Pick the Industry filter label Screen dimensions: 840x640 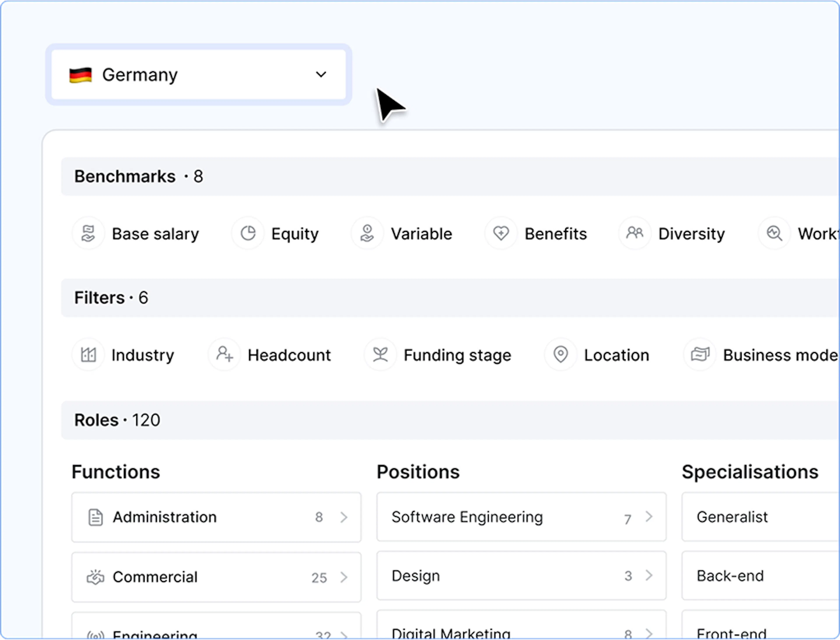coord(143,355)
